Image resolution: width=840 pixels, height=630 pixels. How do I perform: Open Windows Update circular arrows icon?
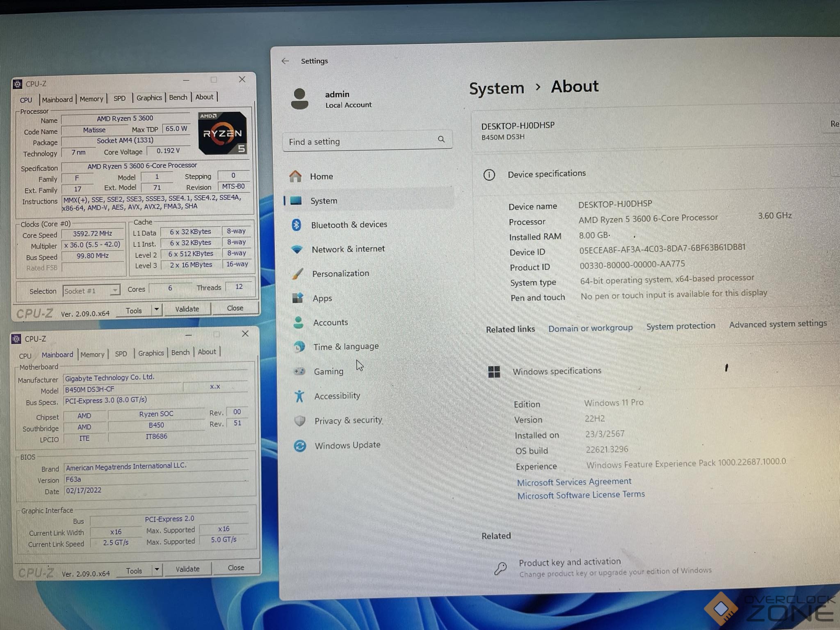[x=300, y=445]
